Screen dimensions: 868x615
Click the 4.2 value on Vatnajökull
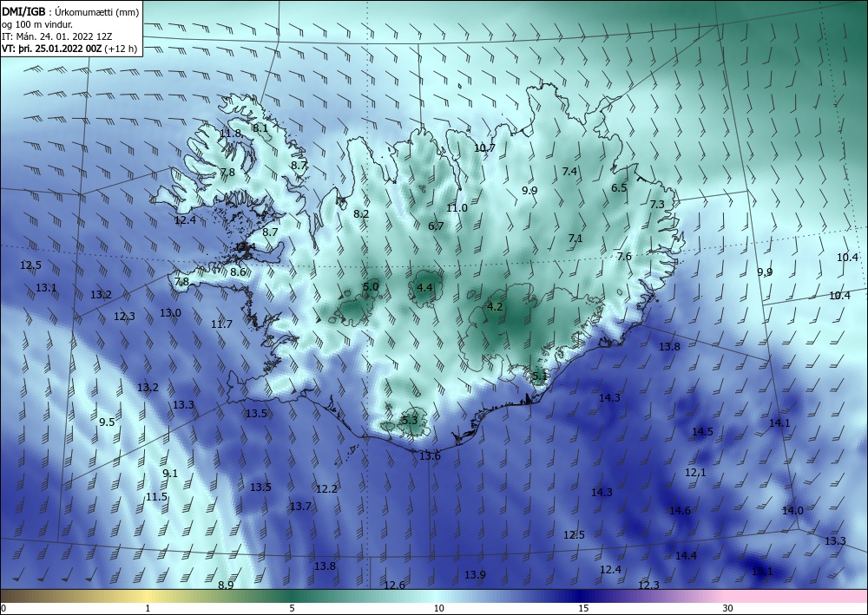coord(495,307)
